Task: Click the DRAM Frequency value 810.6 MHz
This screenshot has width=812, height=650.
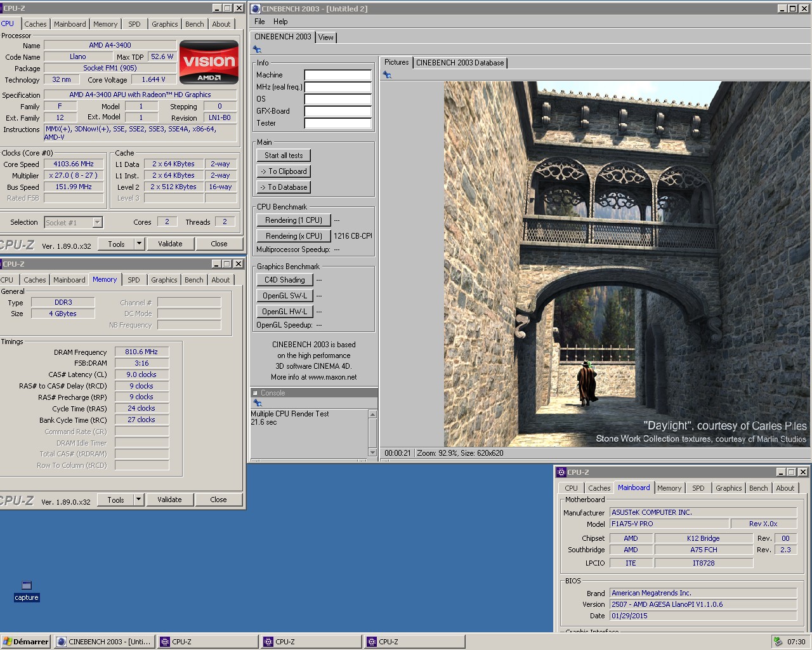Action: [141, 352]
